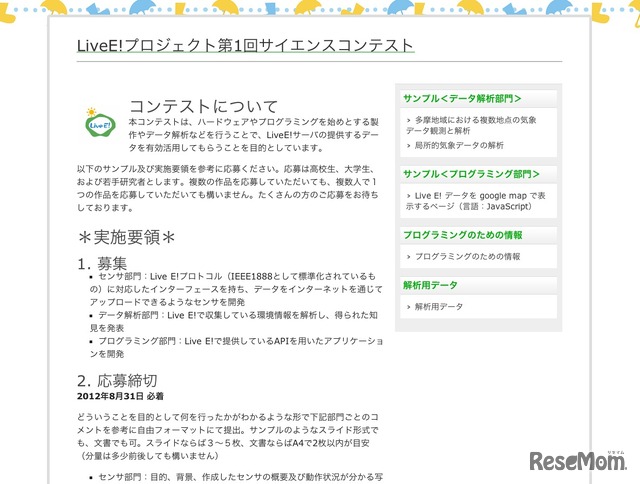Open Live E! データを google map で表示するページ link

click(x=476, y=201)
